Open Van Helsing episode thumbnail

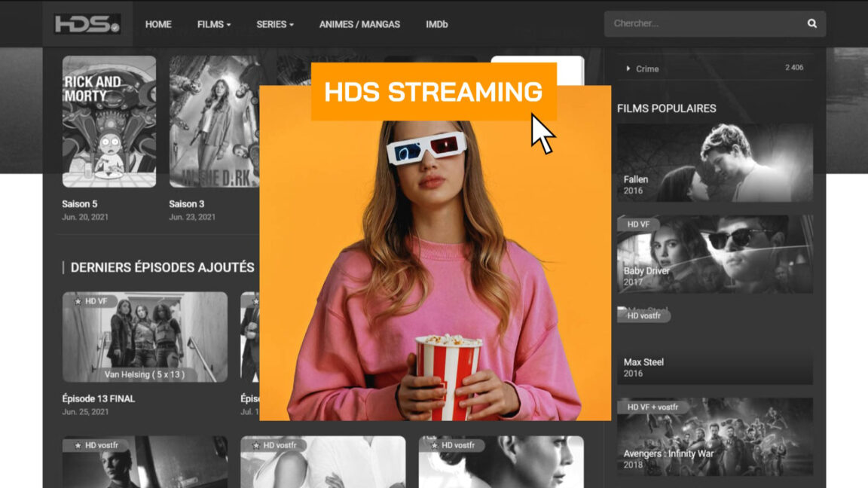point(145,337)
